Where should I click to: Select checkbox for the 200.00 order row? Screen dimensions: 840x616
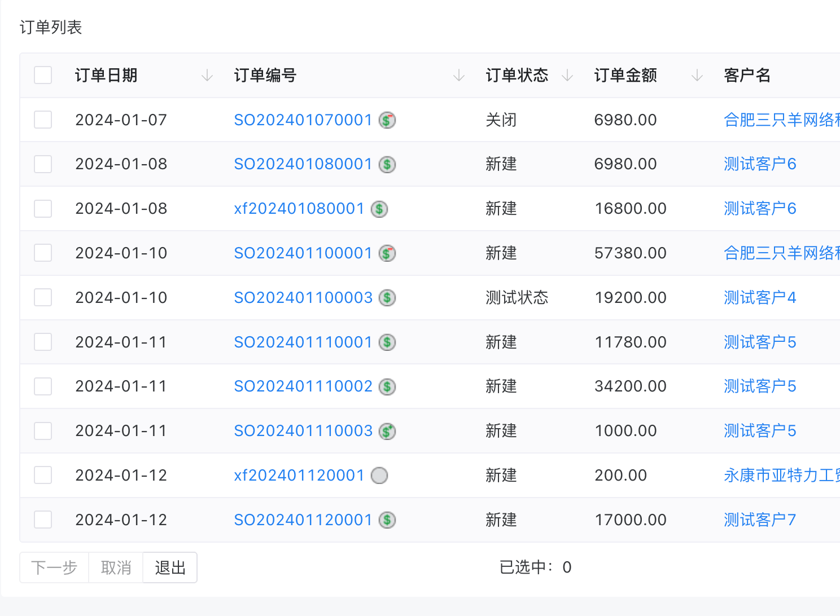coord(43,476)
